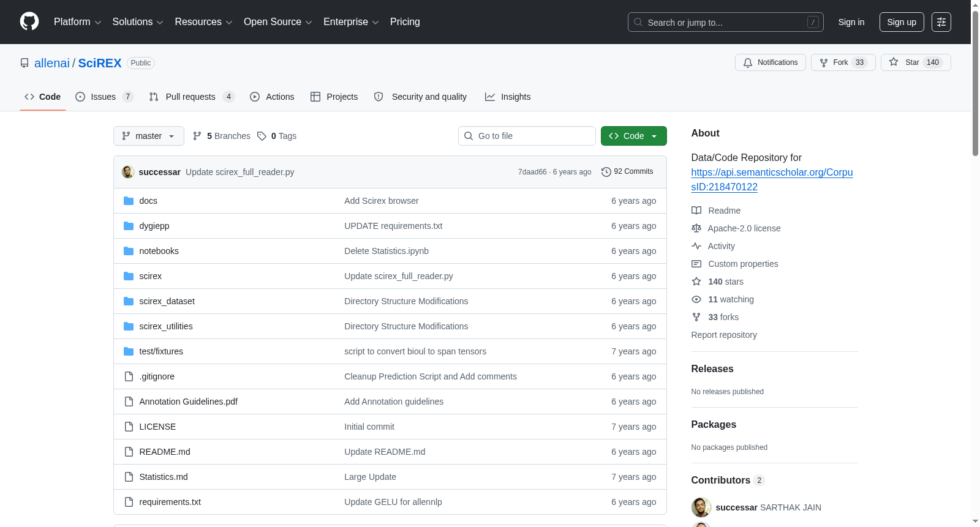The height and width of the screenshot is (527, 980).
Task: Open the Projects tab
Action: click(x=334, y=97)
